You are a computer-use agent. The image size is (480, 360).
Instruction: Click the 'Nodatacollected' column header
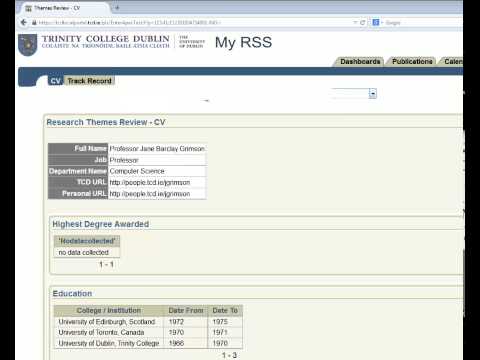point(87,241)
